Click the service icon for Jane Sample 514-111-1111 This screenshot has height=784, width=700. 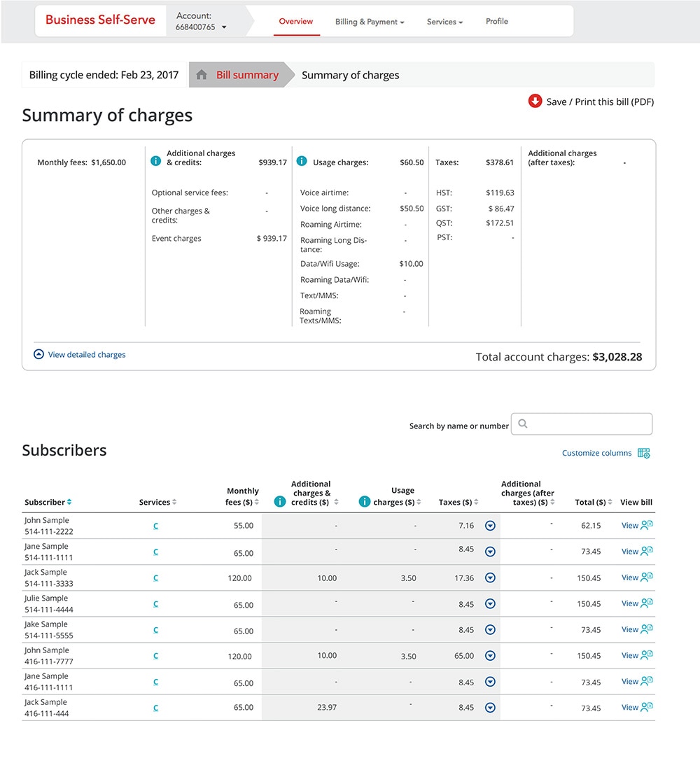coord(155,552)
